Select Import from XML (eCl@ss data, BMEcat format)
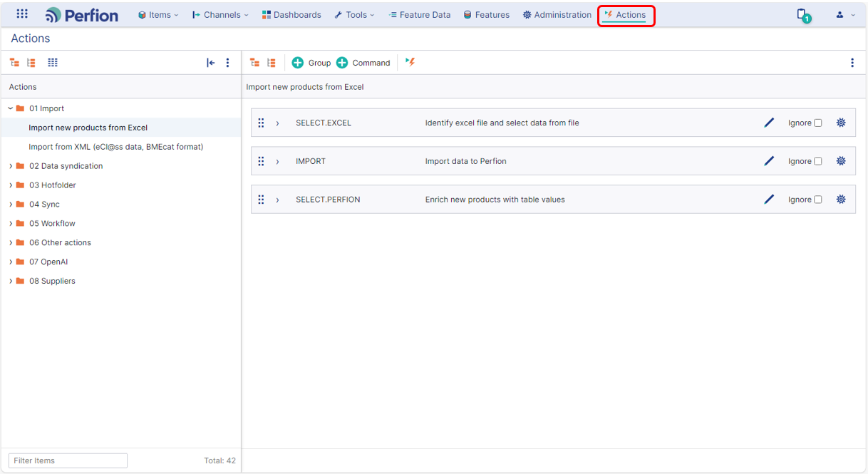 pyautogui.click(x=116, y=147)
